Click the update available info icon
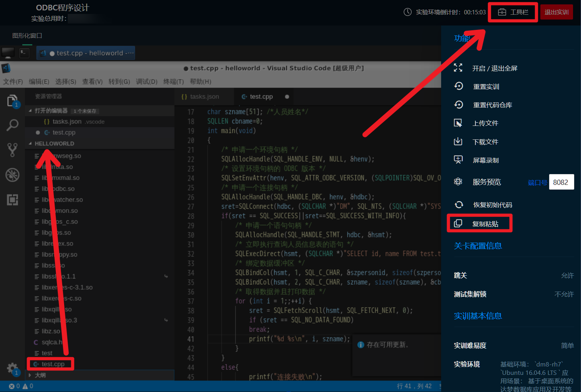 click(361, 345)
